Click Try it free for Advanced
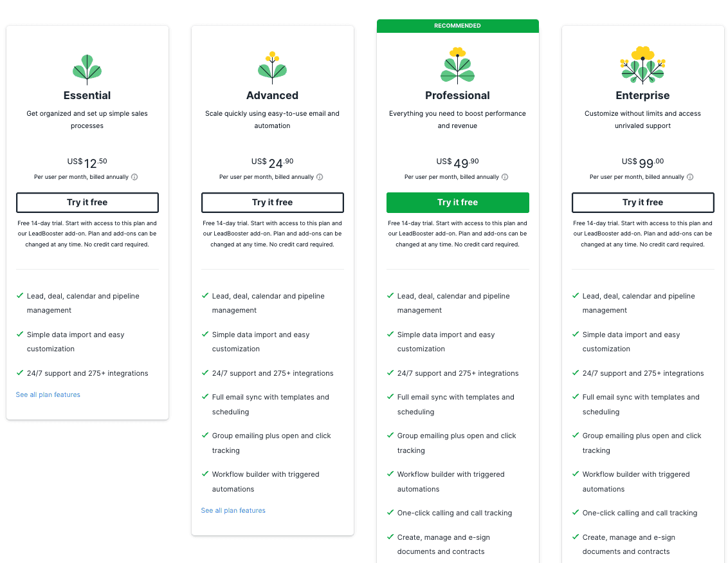This screenshot has width=728, height=563. click(273, 203)
